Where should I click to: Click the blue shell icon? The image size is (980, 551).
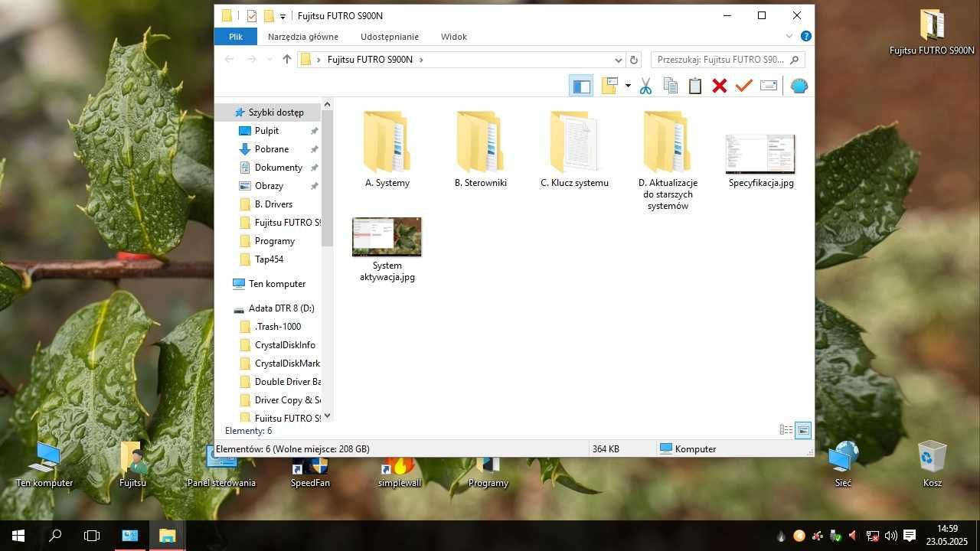point(799,86)
